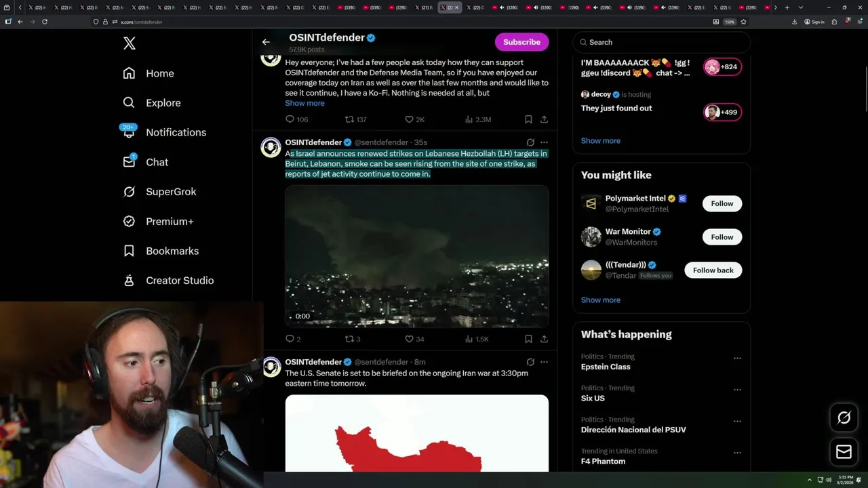The width and height of the screenshot is (868, 488).
Task: Click browser back arrow
Action: click(20, 22)
